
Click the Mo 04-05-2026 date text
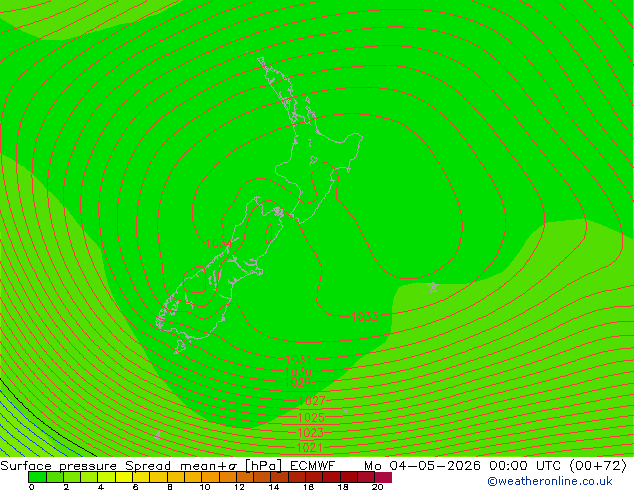click(x=422, y=466)
